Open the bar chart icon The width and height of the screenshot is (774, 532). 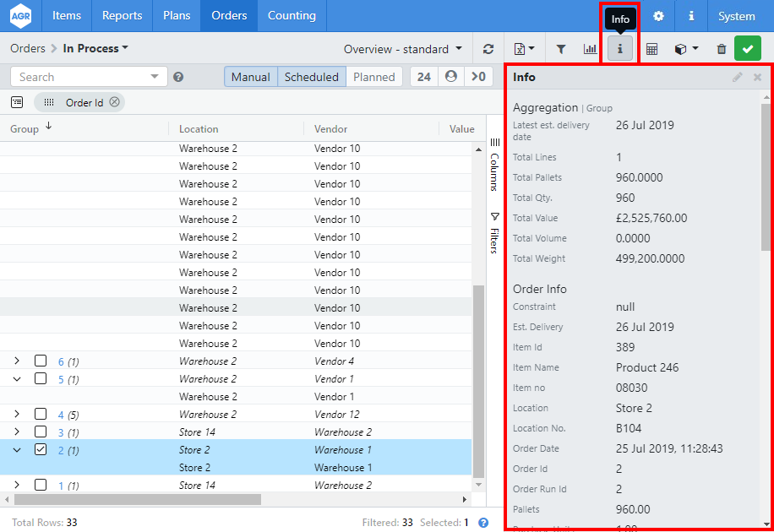(590, 49)
